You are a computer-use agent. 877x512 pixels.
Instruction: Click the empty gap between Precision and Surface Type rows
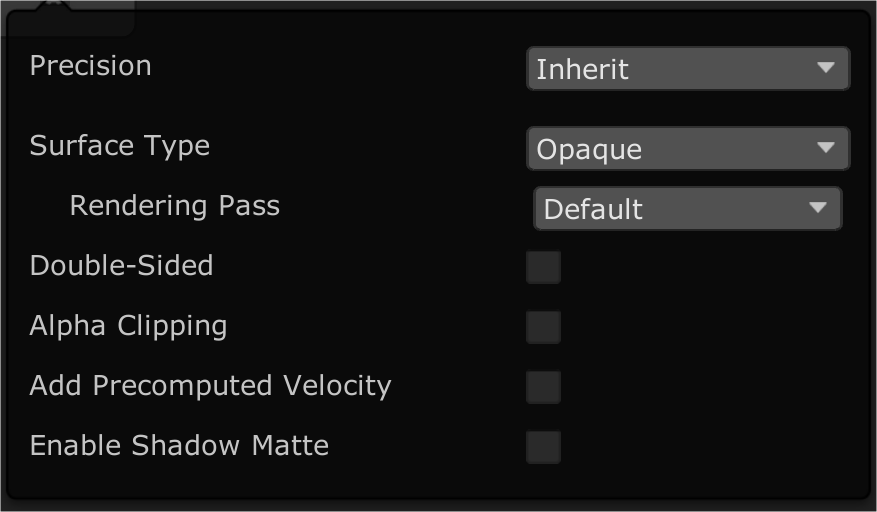[x=300, y=107]
